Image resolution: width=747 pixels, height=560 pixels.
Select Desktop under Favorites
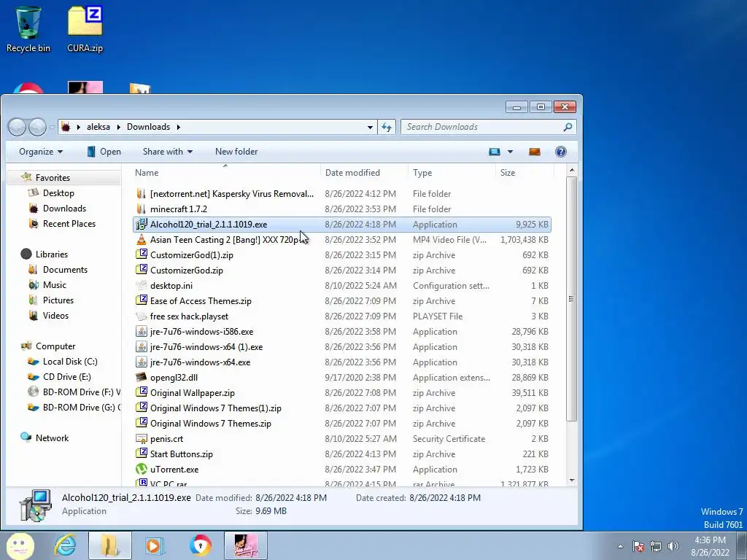pos(58,192)
